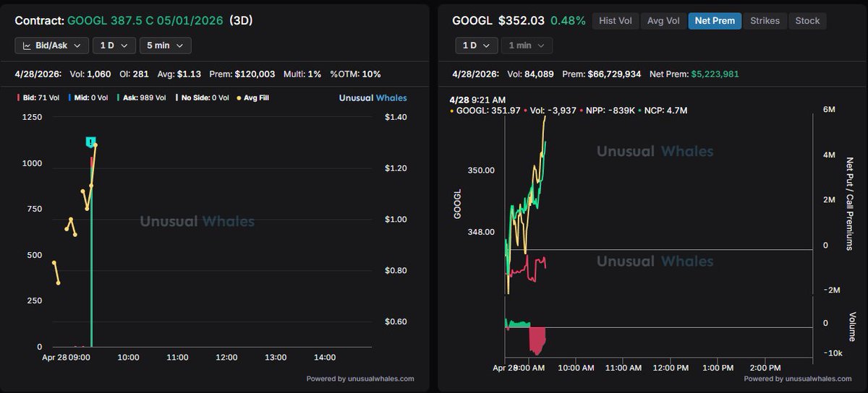Toggle the NCP: 4.7M legend entry
The height and width of the screenshot is (393, 868).
click(664, 110)
